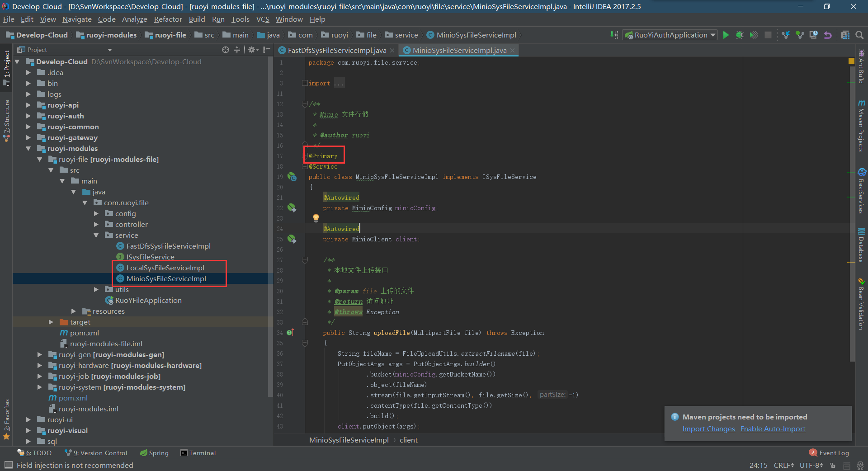Open the UTF-8 encoding selector
The height and width of the screenshot is (471, 868).
[811, 466]
